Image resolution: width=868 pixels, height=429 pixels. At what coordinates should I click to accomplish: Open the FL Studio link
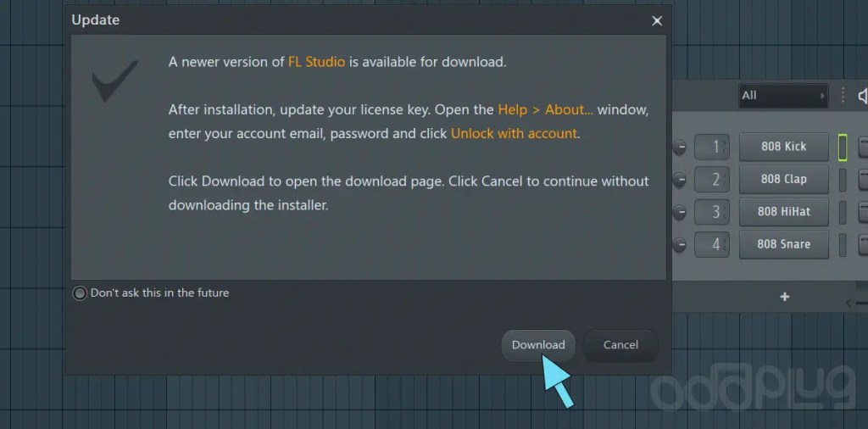[317, 62]
